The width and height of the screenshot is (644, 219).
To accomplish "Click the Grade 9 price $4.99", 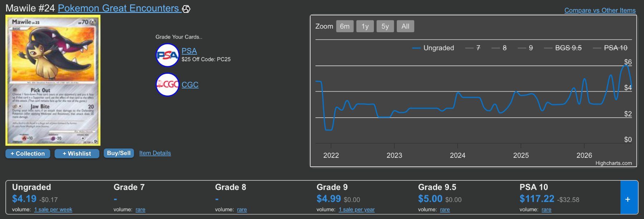I will click(x=329, y=199).
